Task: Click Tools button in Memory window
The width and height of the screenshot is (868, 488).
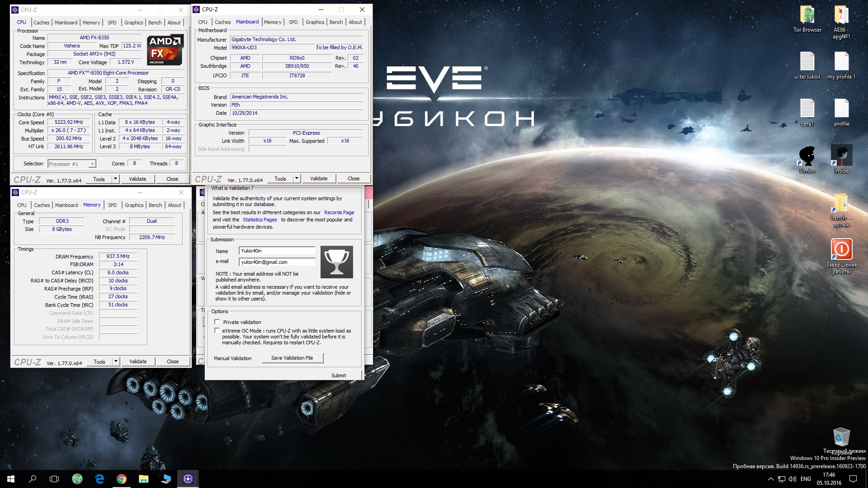Action: click(x=99, y=361)
